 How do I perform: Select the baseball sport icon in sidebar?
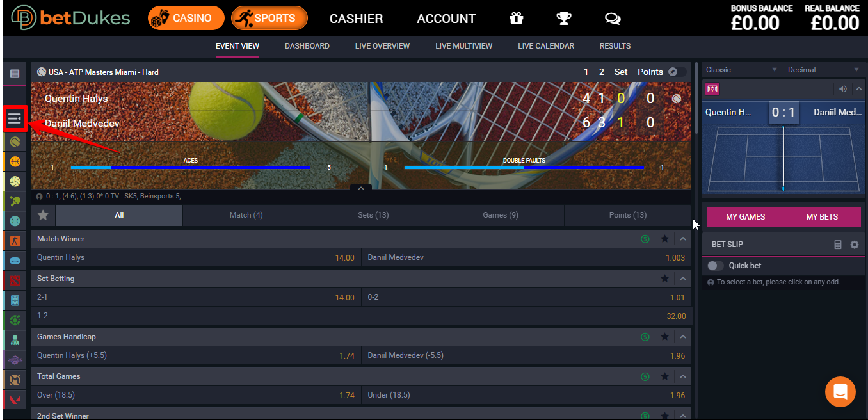coord(15,221)
